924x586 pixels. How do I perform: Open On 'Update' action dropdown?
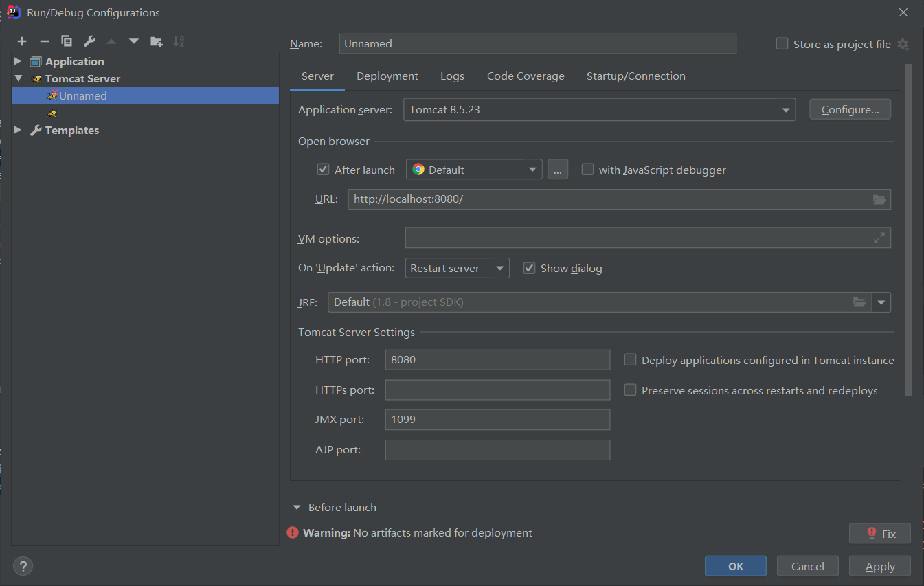coord(458,268)
